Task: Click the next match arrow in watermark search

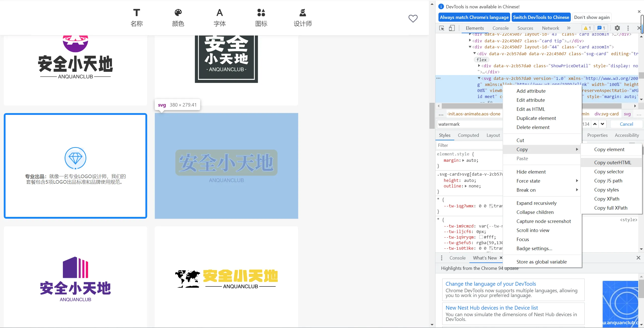Action: tap(602, 124)
